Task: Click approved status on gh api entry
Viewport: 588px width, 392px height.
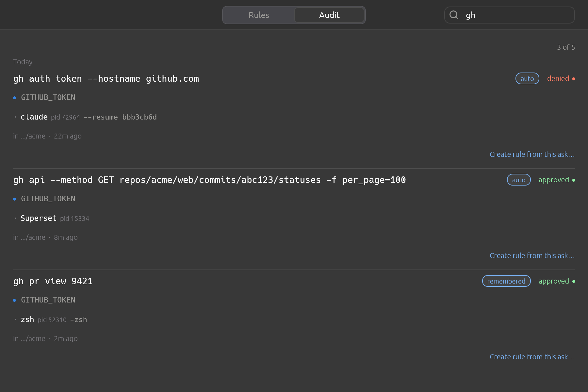Action: [554, 180]
